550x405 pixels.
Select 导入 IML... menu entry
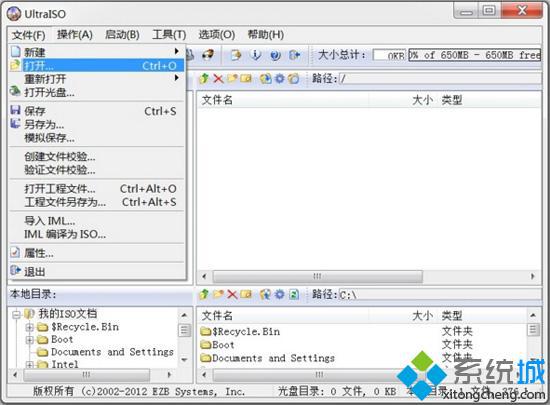click(x=96, y=221)
